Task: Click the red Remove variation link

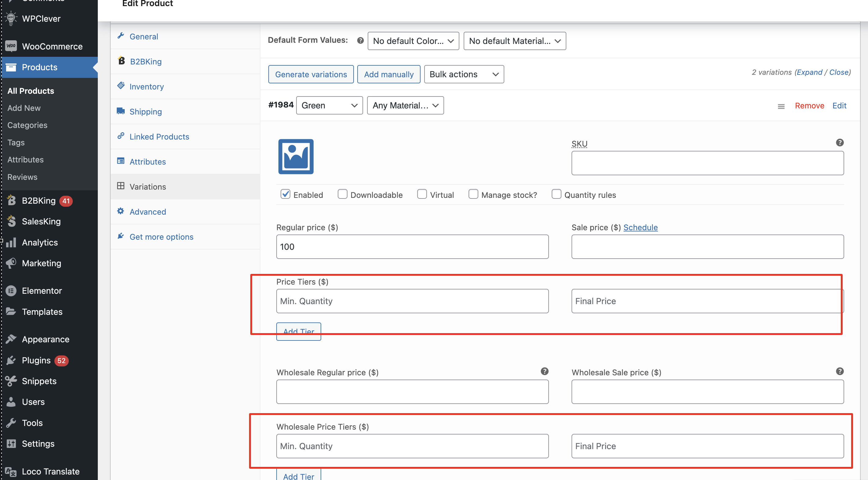Action: click(x=809, y=106)
